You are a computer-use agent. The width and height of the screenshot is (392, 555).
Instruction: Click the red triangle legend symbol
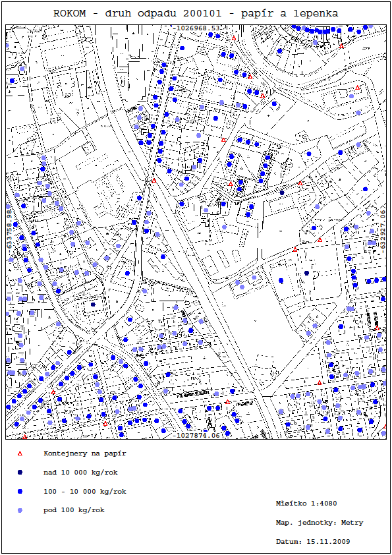pyautogui.click(x=20, y=453)
